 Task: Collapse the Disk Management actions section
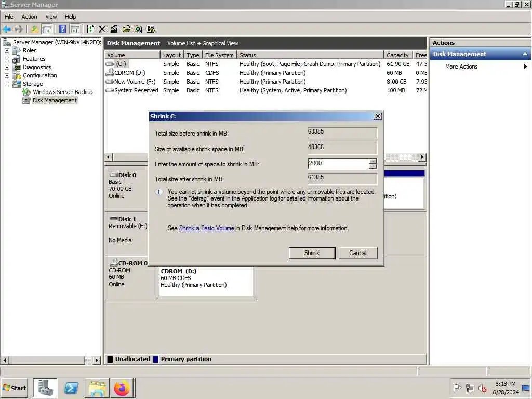(525, 54)
